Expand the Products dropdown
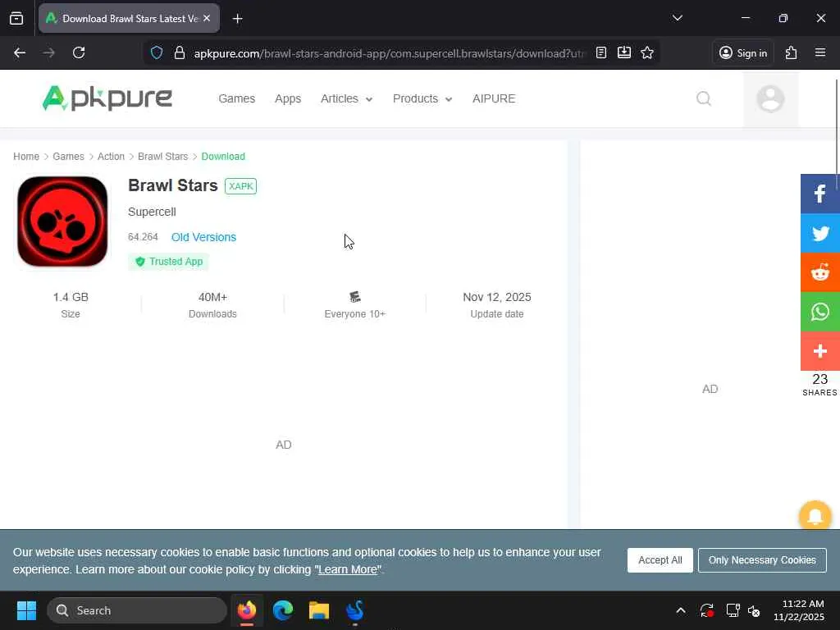Screen dimensions: 840x630 point(422,98)
